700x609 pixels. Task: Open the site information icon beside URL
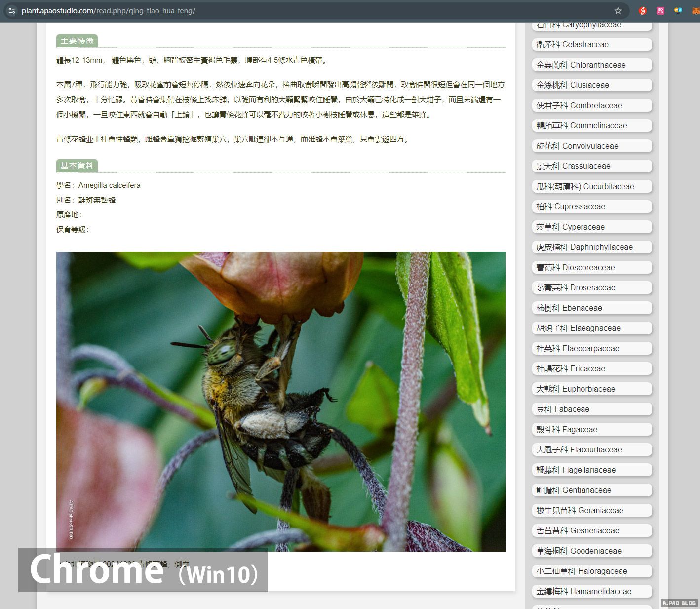click(12, 11)
